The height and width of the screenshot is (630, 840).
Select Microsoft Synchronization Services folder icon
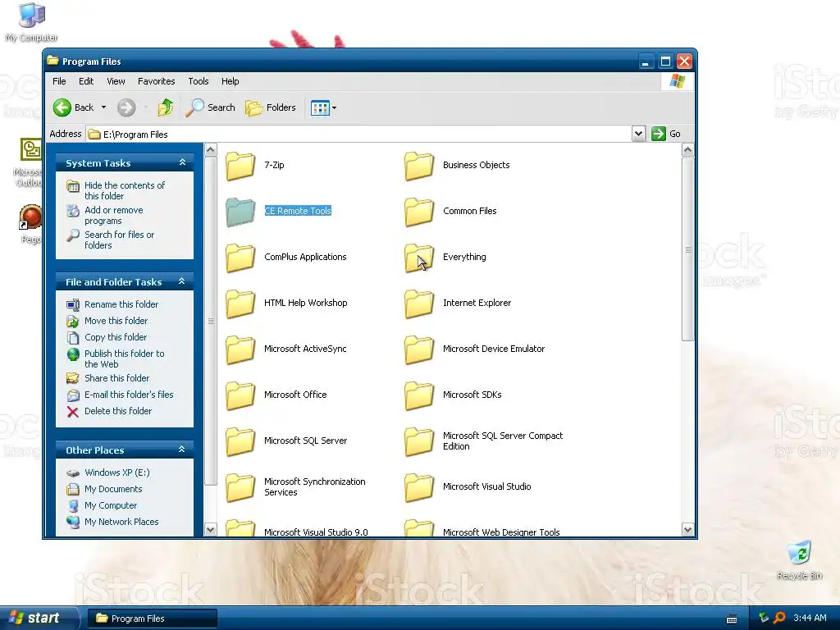point(240,487)
